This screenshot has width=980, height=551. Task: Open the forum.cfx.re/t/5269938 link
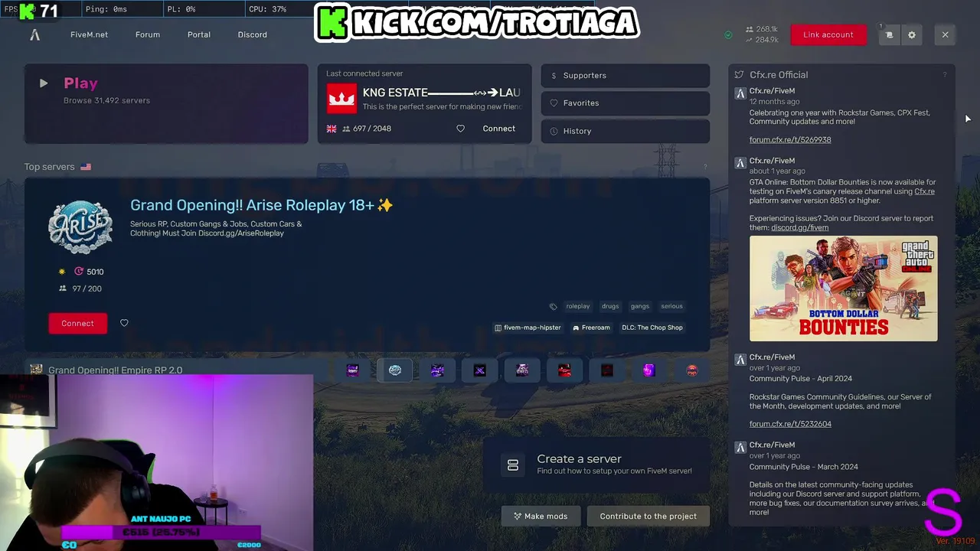click(x=790, y=140)
